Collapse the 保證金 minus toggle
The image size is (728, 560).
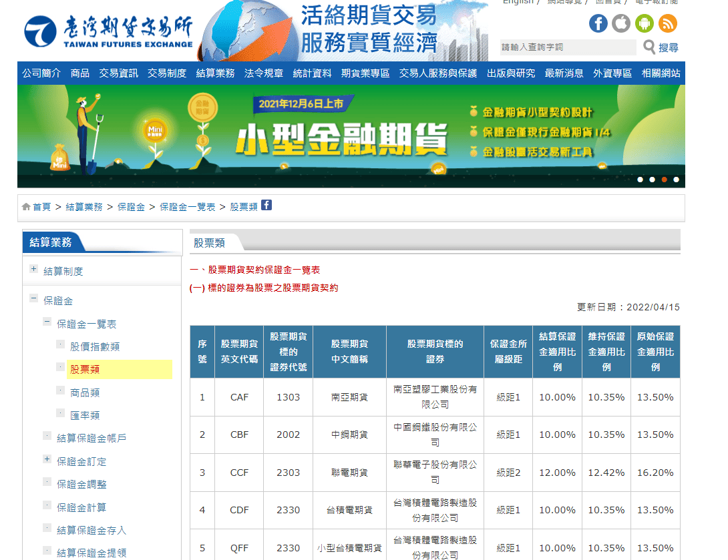click(33, 298)
